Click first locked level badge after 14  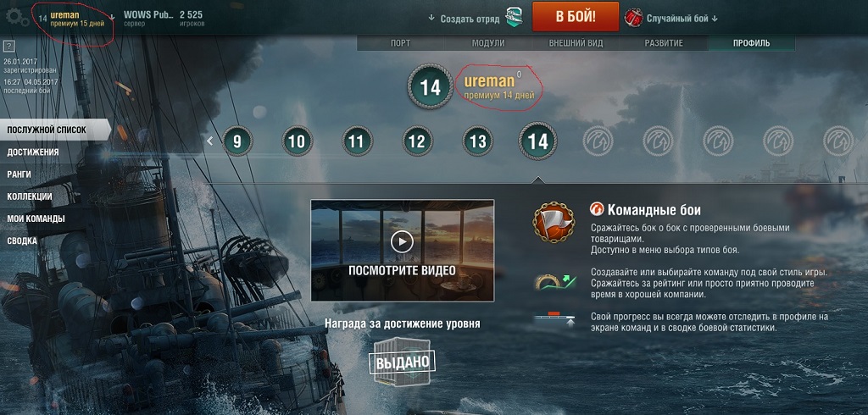click(x=598, y=141)
